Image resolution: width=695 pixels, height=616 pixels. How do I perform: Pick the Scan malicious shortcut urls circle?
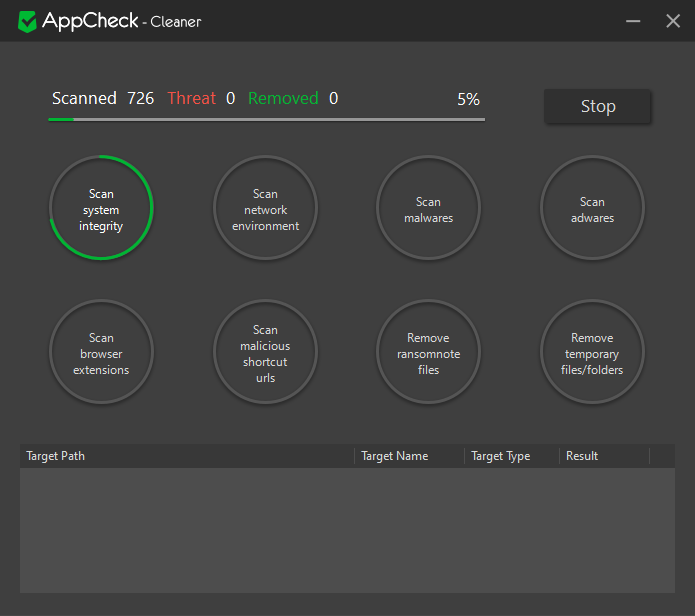265,352
